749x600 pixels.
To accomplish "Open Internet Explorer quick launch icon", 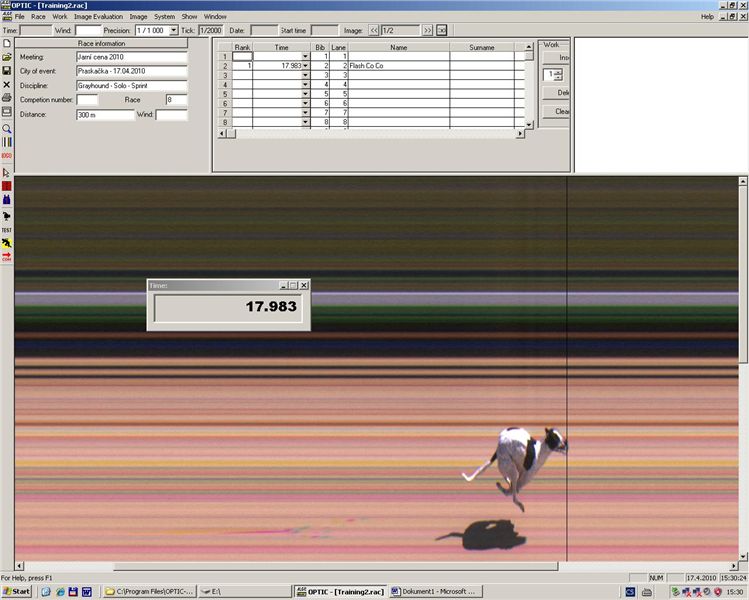I will (x=60, y=591).
